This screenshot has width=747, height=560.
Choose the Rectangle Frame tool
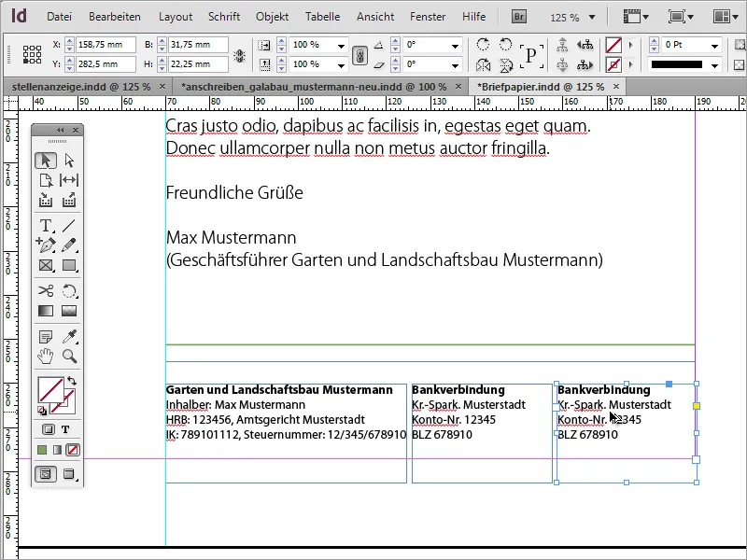click(x=46, y=265)
